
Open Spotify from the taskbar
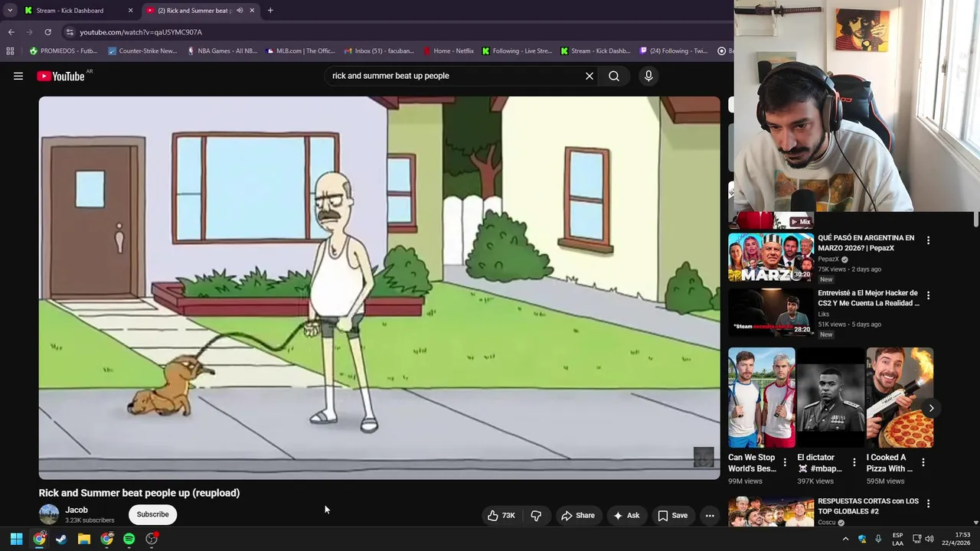coord(129,539)
